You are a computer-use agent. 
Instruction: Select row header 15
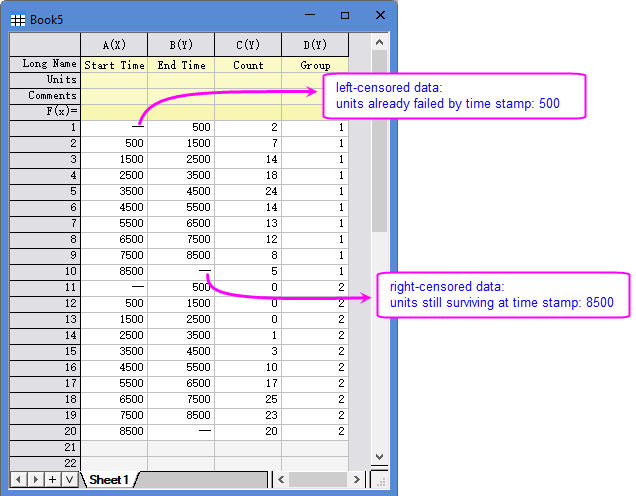(45, 352)
